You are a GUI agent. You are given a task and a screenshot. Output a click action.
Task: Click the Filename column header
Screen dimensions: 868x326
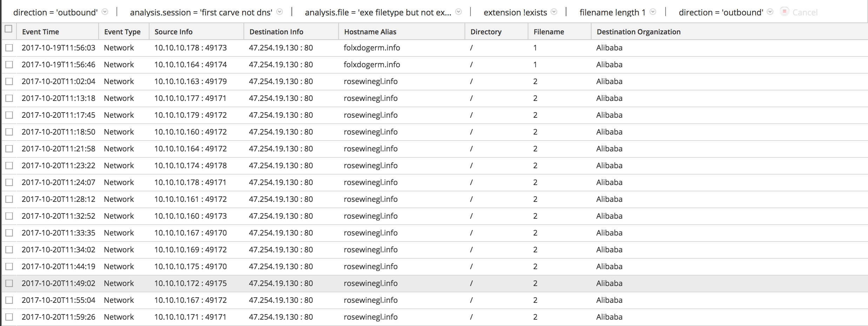tap(549, 32)
